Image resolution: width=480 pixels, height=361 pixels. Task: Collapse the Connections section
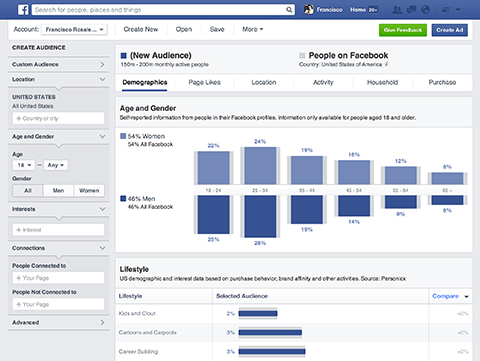point(58,248)
